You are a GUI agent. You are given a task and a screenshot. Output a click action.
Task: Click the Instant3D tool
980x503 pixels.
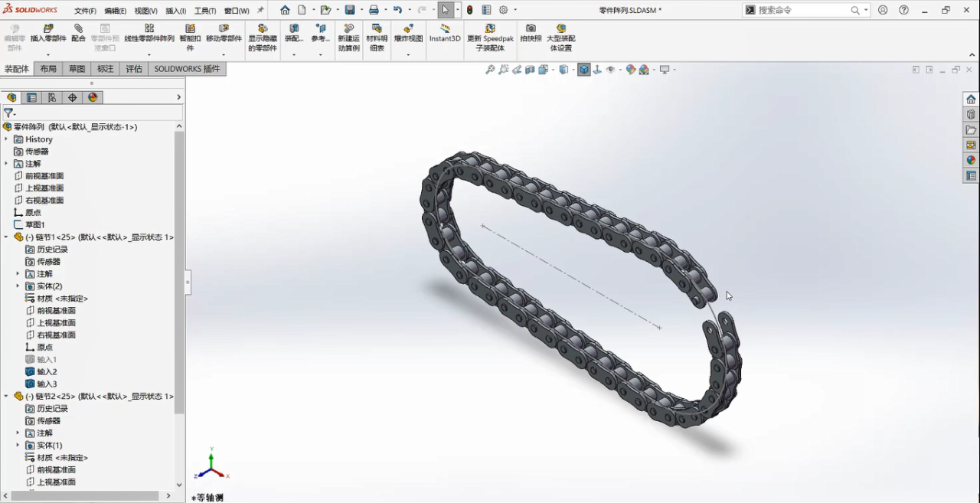point(445,34)
